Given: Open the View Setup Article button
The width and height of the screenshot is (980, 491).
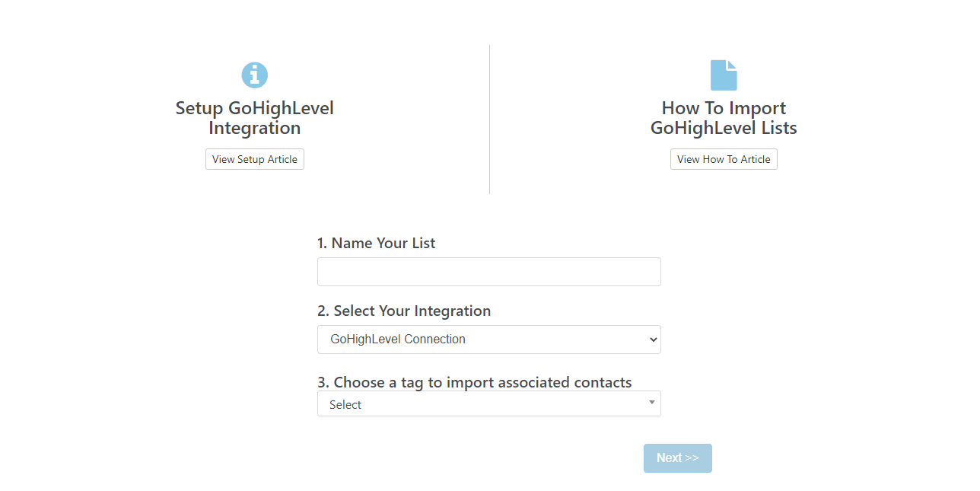Looking at the screenshot, I should click(x=255, y=159).
